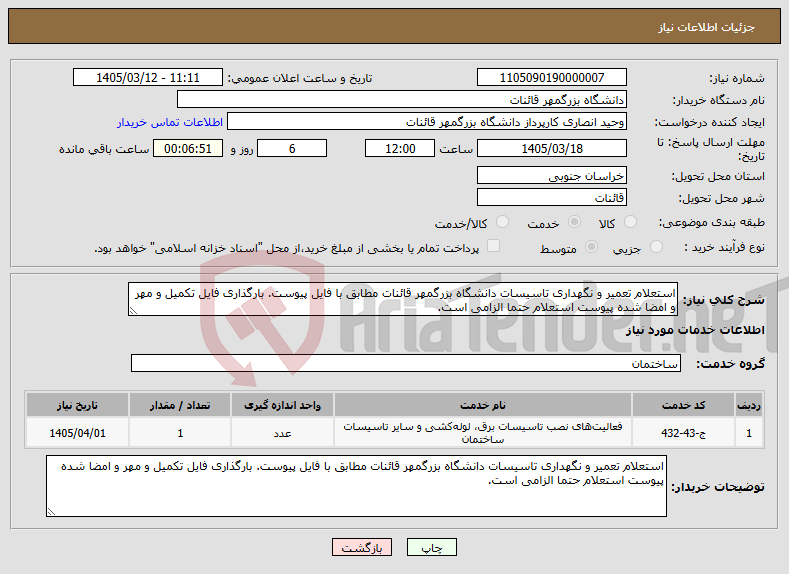Click the ایجاد کننده درخواست label
Image resolution: width=789 pixels, height=574 pixels.
pyautogui.click(x=709, y=122)
